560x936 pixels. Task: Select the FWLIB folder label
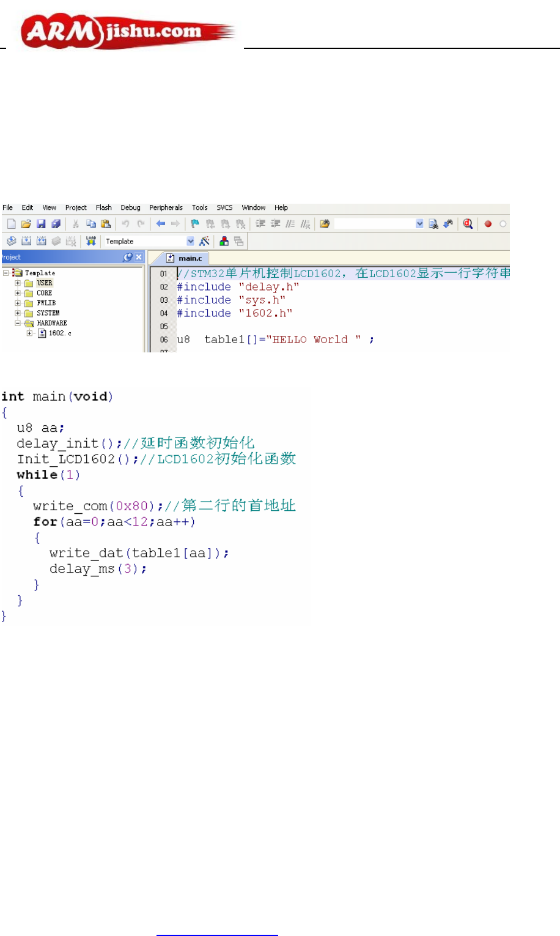point(46,303)
